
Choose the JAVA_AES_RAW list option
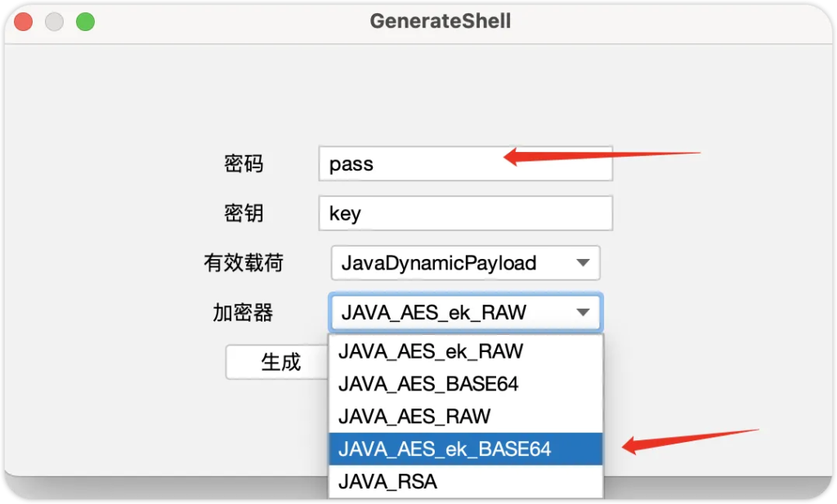pyautogui.click(x=465, y=417)
